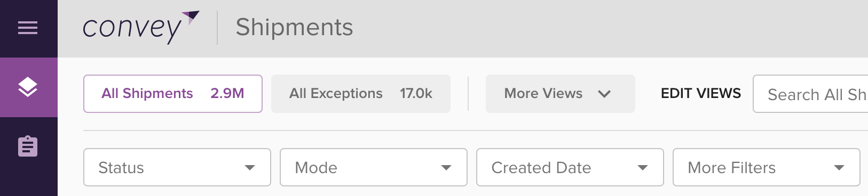Focus the Search All Shipments field
Screen dimensions: 868x196
pyautogui.click(x=810, y=94)
